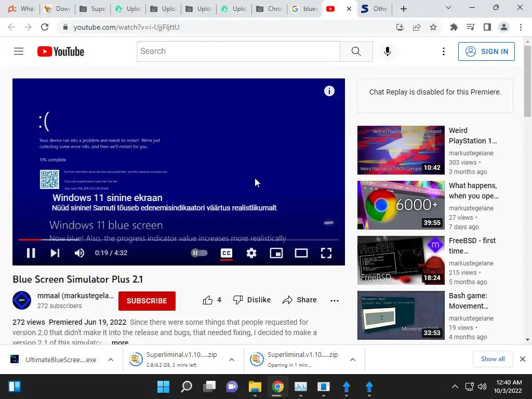Dislike the Blue Screen Simulator video

pos(252,300)
